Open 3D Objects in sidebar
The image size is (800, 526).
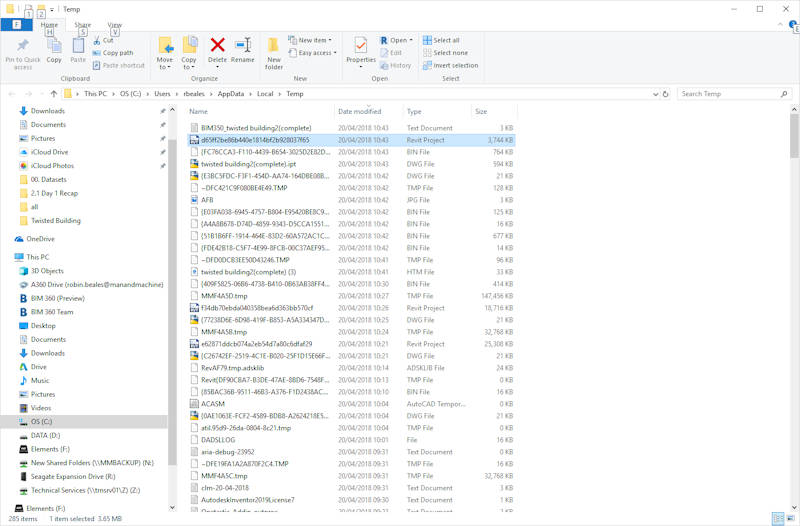[x=47, y=271]
